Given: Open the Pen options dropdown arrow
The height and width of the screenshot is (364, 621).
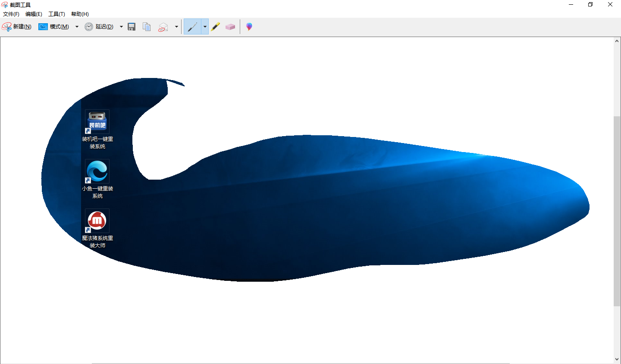Looking at the screenshot, I should pos(205,27).
